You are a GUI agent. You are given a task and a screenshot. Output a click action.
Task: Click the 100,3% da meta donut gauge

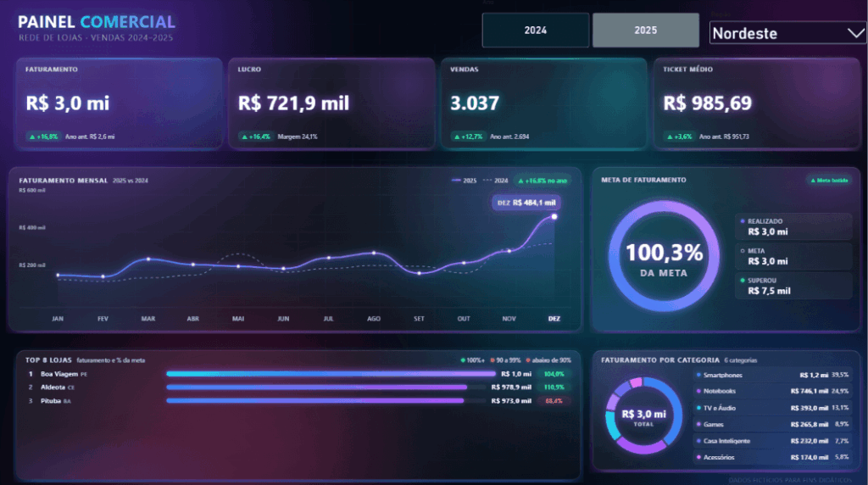click(x=664, y=256)
